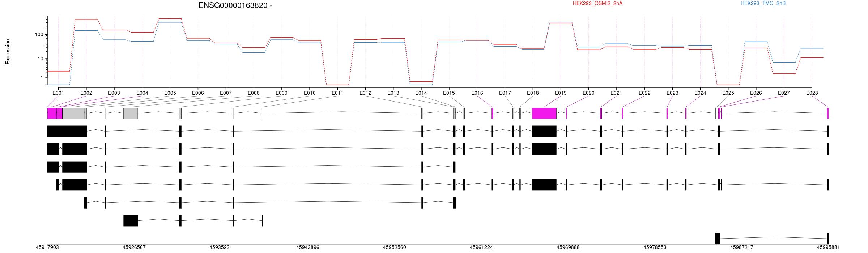
Task: Click the Expression axis title
Action: [x=8, y=52]
